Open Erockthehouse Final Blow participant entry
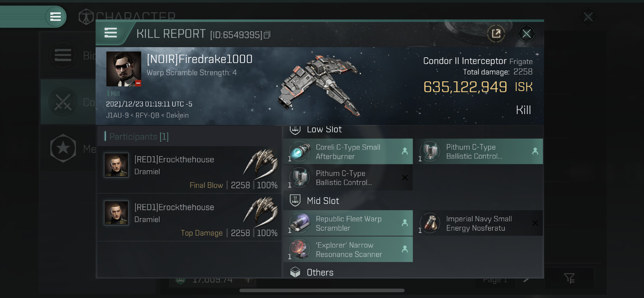 [189, 170]
